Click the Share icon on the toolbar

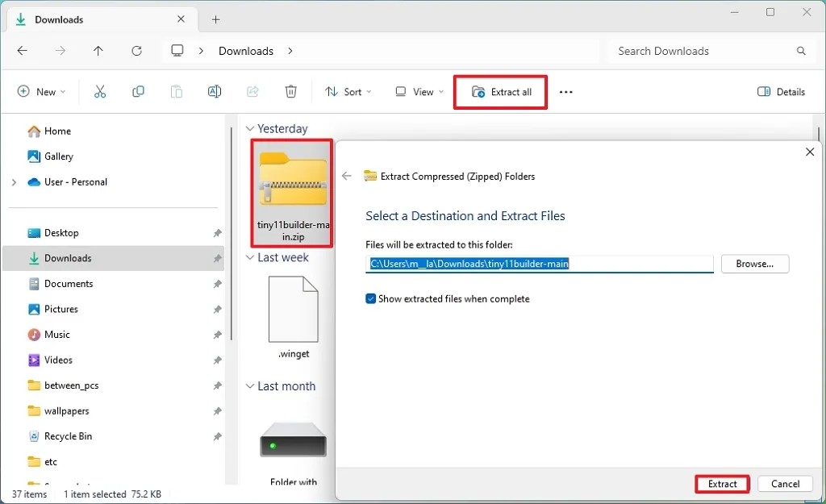pos(252,91)
